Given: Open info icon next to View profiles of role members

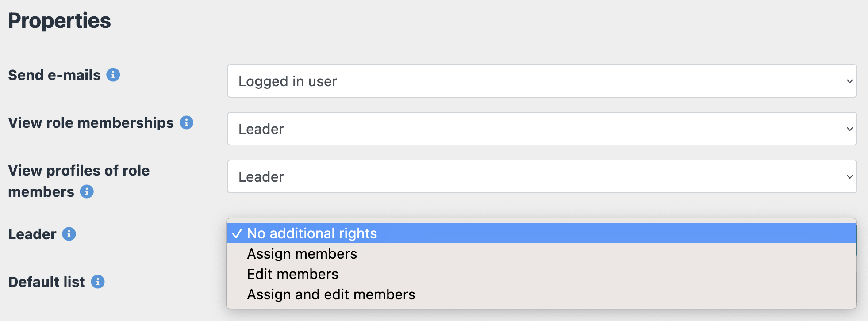Looking at the screenshot, I should 87,191.
